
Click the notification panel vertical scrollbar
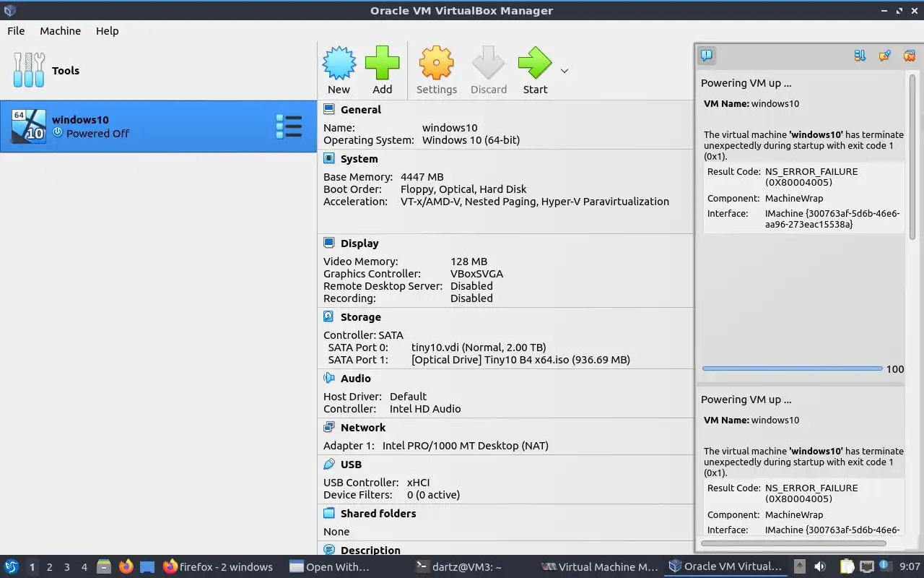coord(912,155)
